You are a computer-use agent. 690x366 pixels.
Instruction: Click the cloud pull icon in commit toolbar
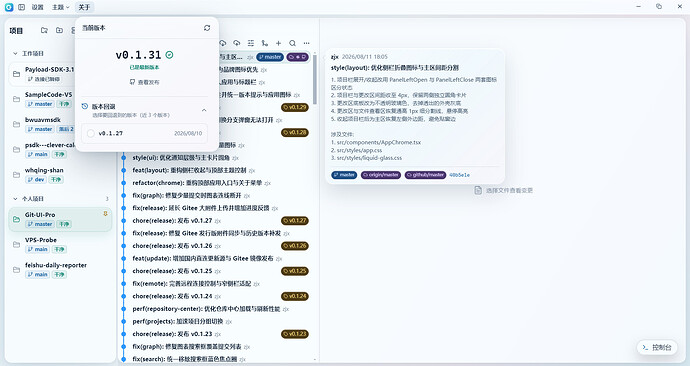tap(222, 43)
